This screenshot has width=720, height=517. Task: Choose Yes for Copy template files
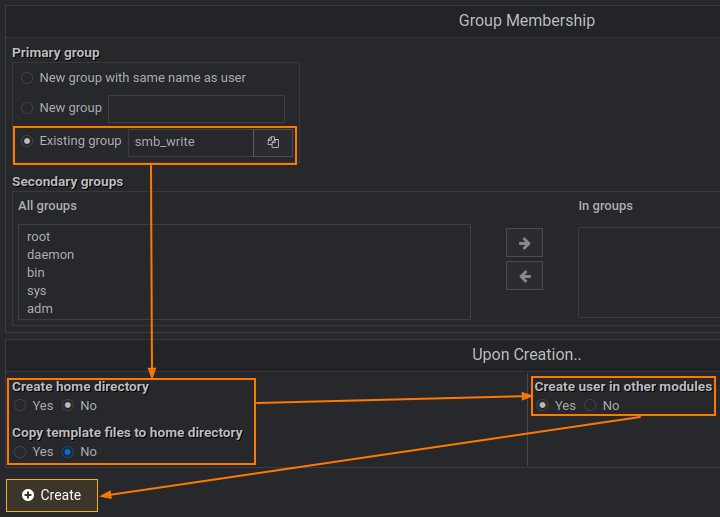pos(20,452)
